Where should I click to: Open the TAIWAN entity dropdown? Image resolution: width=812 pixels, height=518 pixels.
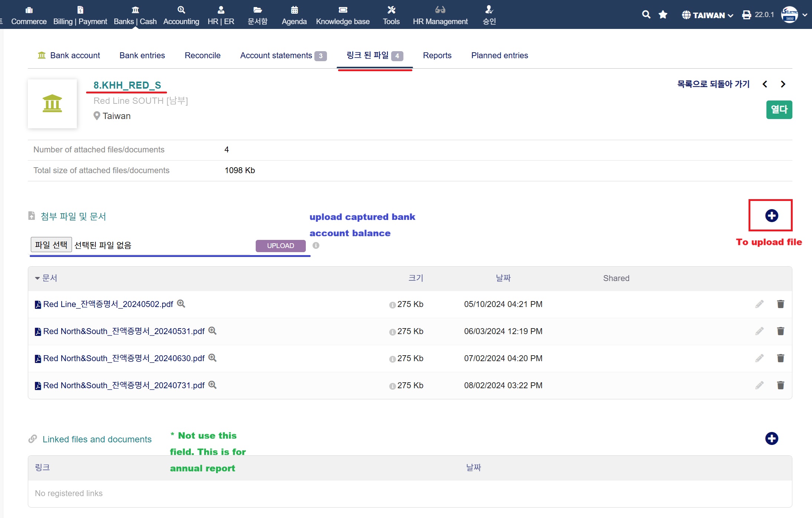[708, 15]
